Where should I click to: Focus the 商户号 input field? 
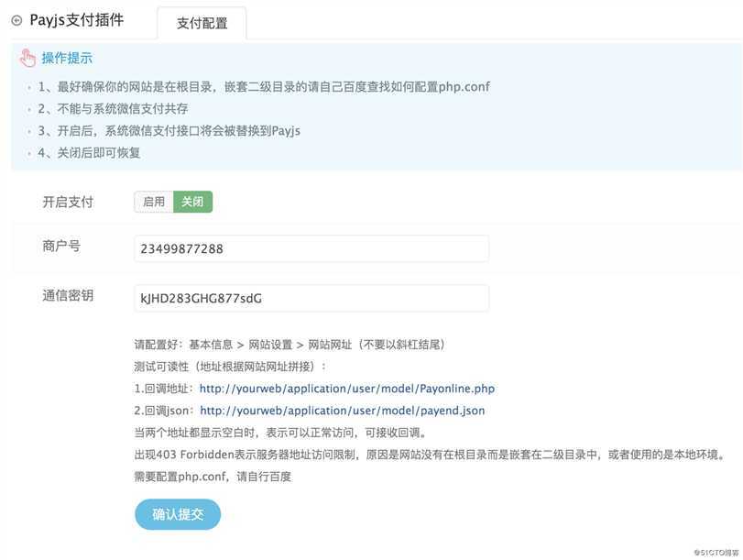point(311,248)
